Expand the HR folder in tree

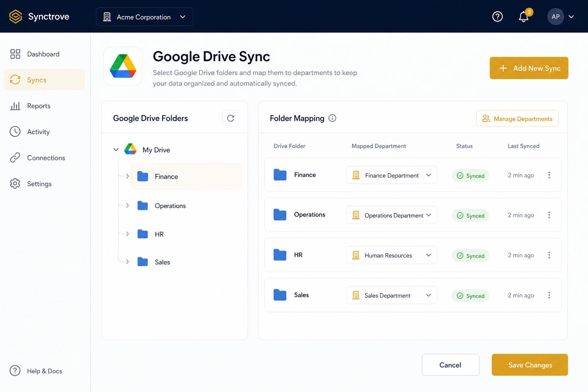pos(127,234)
